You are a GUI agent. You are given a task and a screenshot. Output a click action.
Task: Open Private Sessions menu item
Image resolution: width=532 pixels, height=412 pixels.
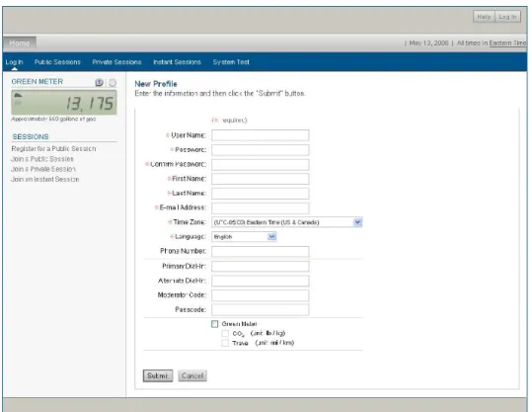pos(116,62)
